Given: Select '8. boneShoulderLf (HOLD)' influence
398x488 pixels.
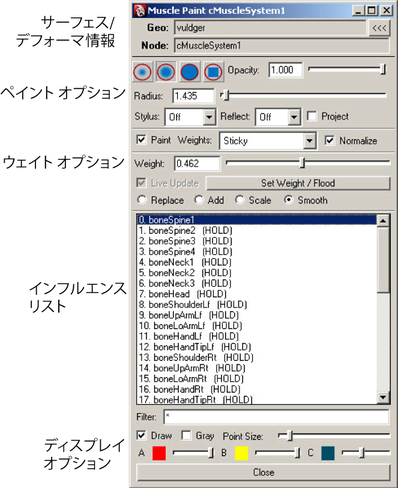Looking at the screenshot, I should point(257,304).
